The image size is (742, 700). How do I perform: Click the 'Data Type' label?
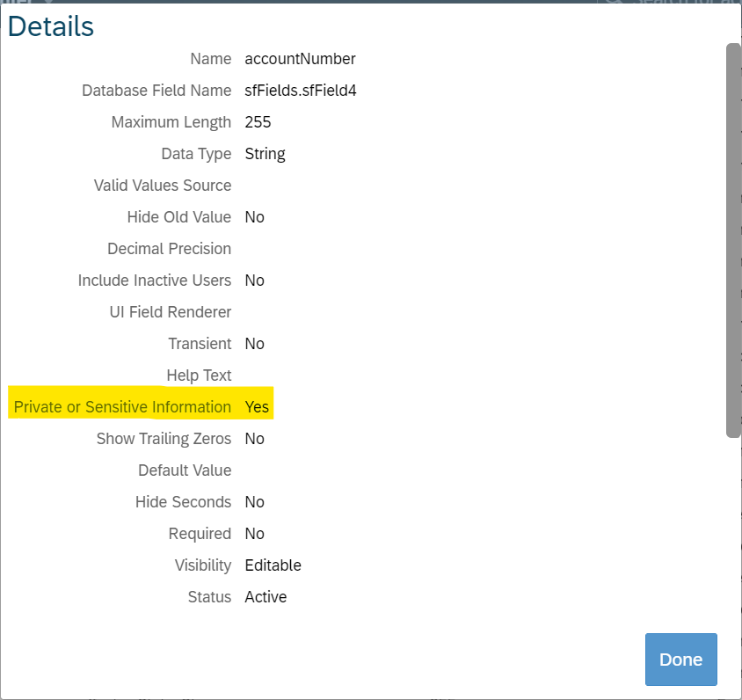[196, 154]
